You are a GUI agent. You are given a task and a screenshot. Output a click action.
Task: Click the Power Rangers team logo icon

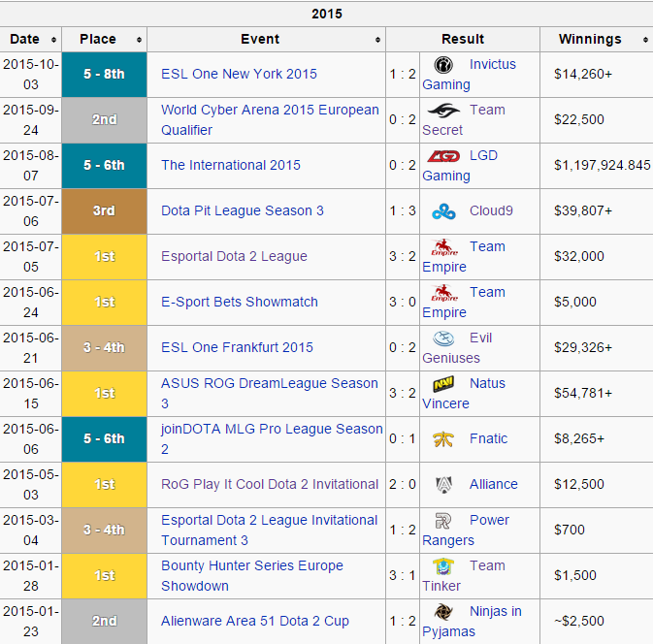(x=443, y=520)
